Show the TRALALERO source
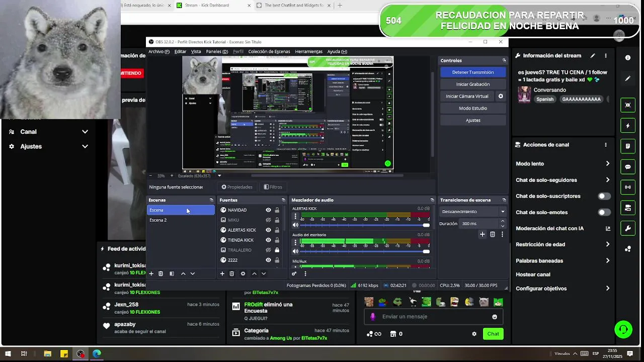 pos(268,250)
